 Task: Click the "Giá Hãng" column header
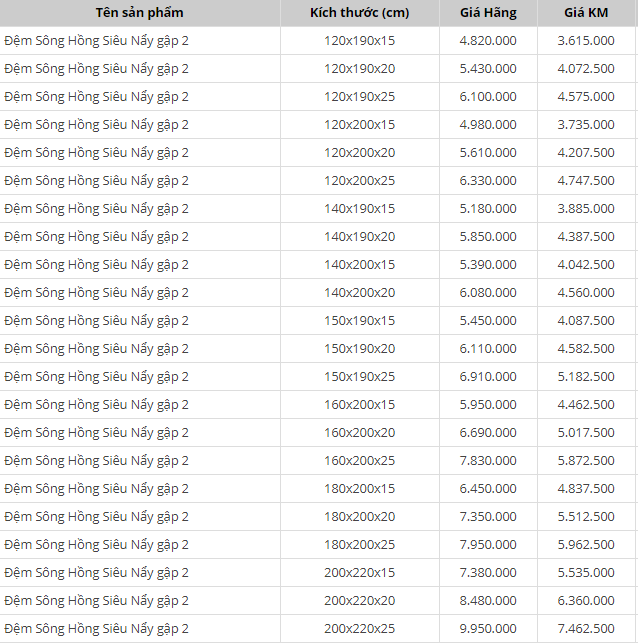[x=488, y=12]
